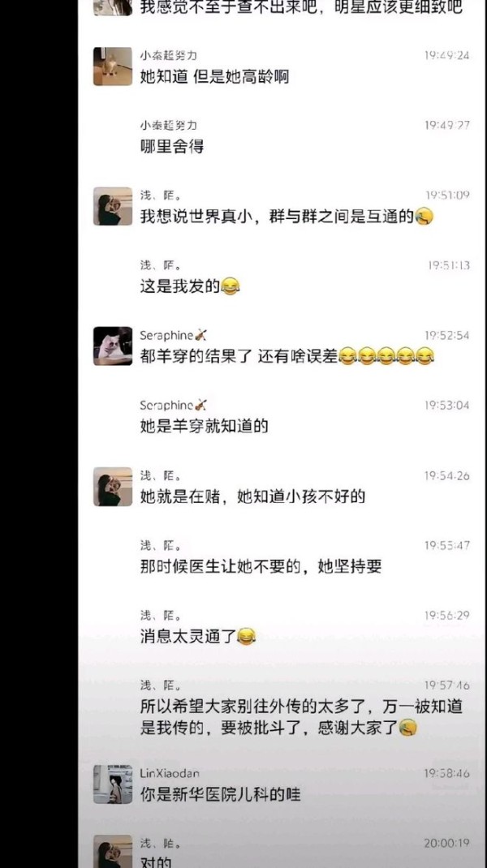
Task: Open avatar beside 我想说世界真小 message
Action: tap(113, 206)
